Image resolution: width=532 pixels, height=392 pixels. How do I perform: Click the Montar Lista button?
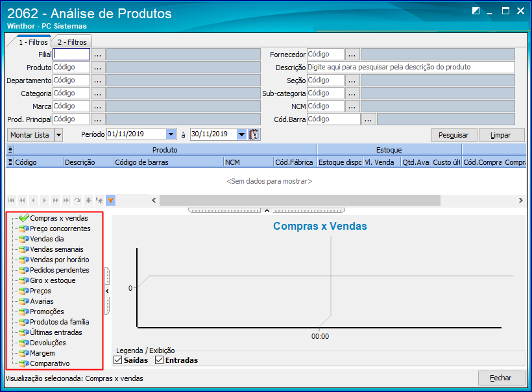30,135
